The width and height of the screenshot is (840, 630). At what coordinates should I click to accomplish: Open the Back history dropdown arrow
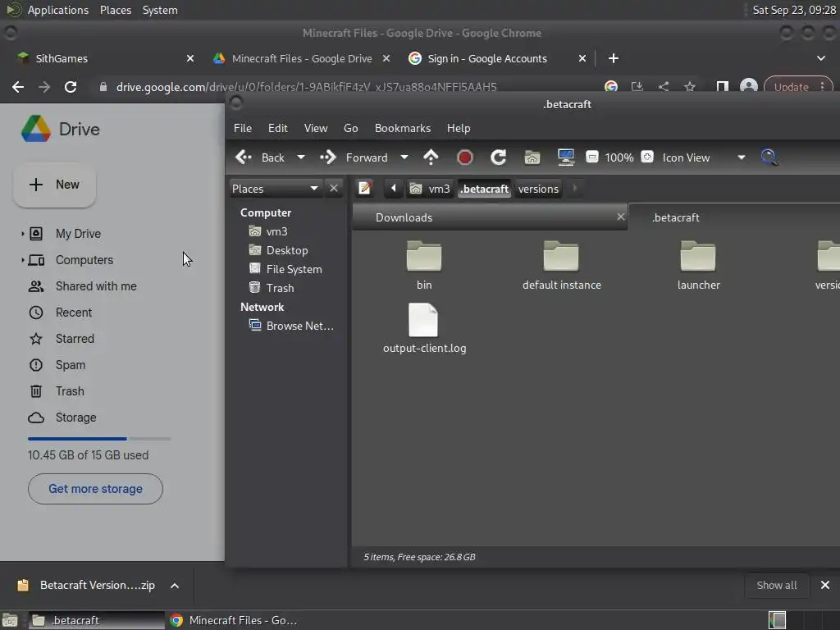(x=301, y=157)
